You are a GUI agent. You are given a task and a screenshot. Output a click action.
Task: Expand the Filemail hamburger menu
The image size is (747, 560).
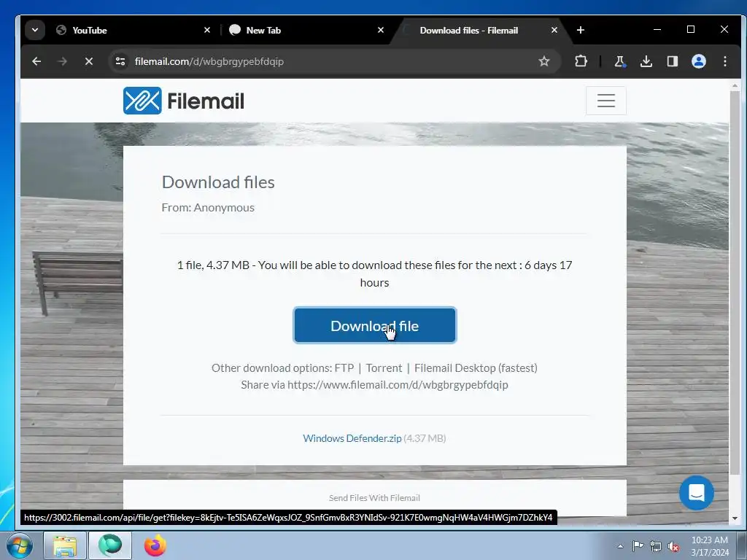(x=606, y=101)
